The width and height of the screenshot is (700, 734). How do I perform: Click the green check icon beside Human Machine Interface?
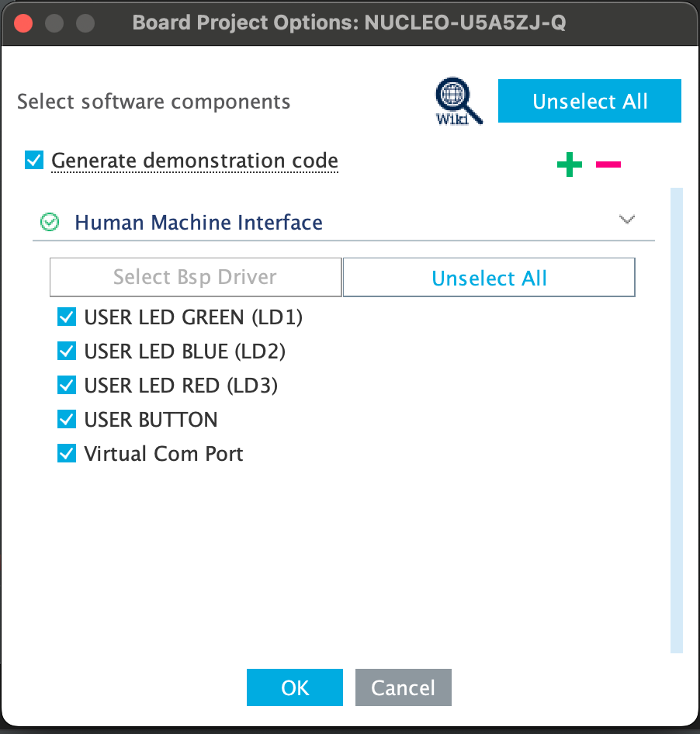click(50, 223)
